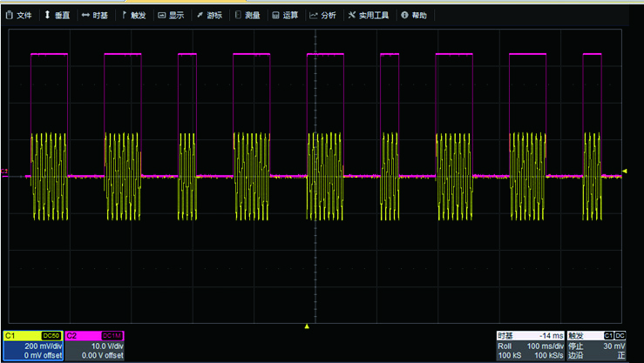644x363 pixels.
Task: Open the 显示 (Display) menu
Action: (171, 15)
